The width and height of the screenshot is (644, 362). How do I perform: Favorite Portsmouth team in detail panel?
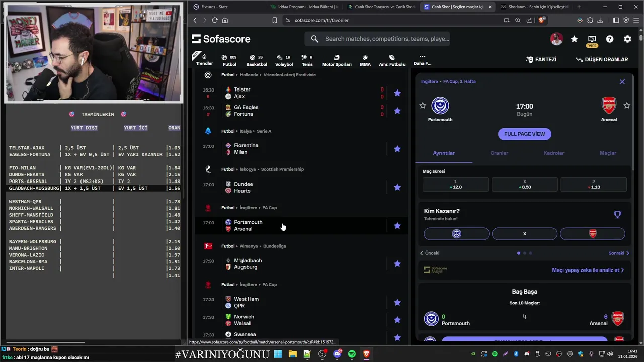(x=423, y=105)
